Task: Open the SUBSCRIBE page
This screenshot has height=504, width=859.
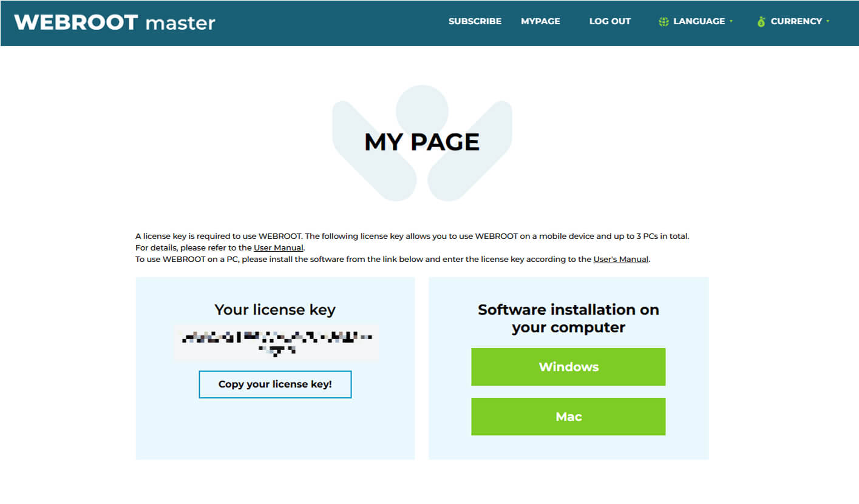Action: pos(475,21)
